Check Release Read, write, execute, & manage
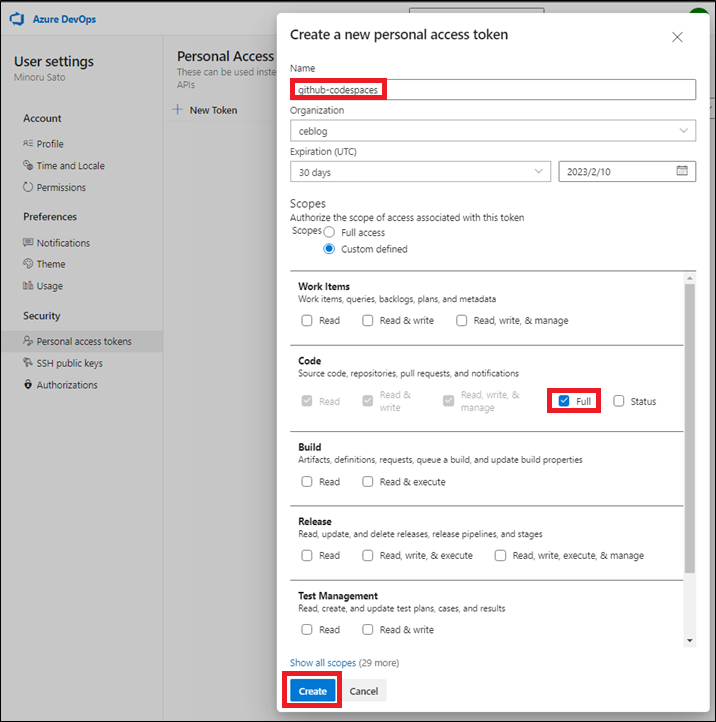Viewport: 716px width, 722px height. coord(501,555)
